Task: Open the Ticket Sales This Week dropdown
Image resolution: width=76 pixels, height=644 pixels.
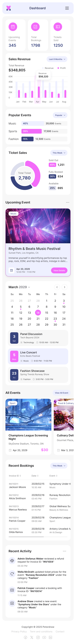Action: click(59, 153)
